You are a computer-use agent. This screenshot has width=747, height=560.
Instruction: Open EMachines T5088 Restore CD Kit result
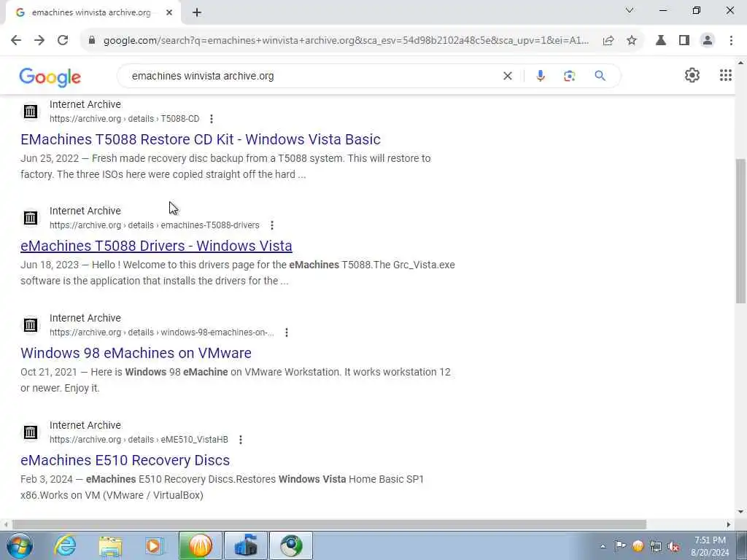(201, 139)
